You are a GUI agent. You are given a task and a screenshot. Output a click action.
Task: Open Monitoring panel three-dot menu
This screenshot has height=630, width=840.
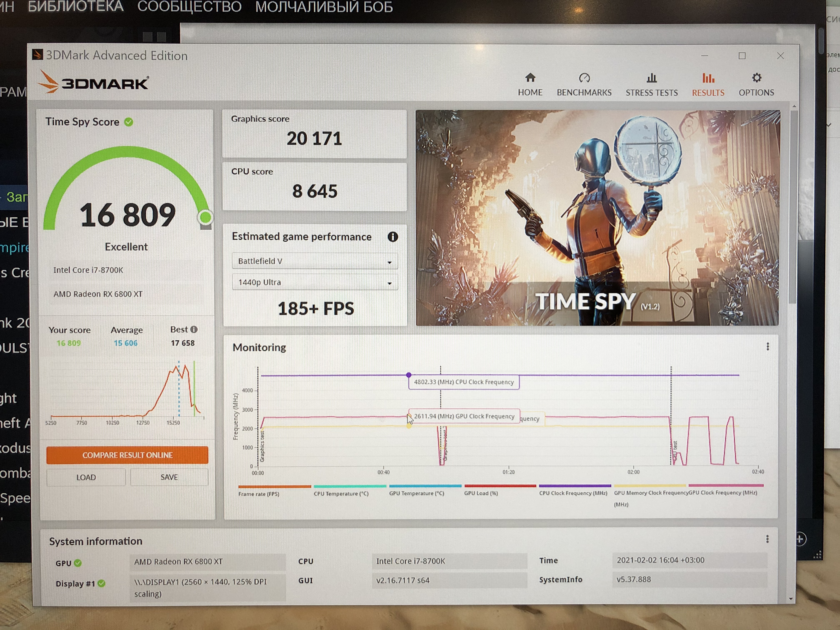point(767,346)
